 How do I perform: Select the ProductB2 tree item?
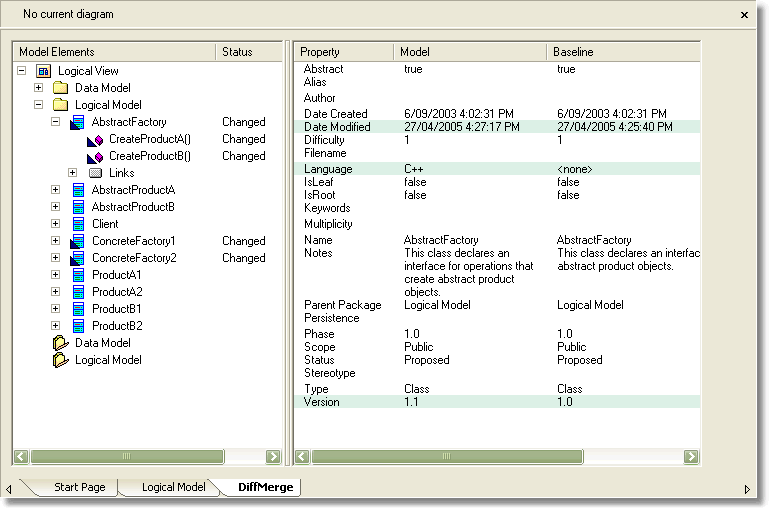tap(117, 326)
